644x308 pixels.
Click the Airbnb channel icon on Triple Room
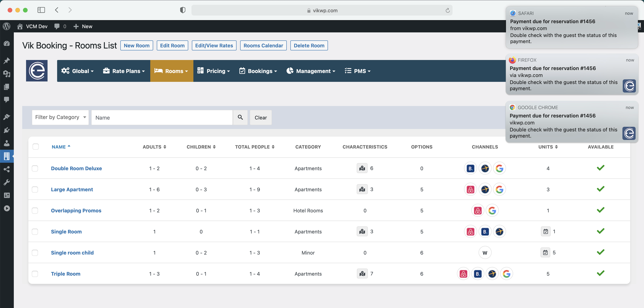pos(463,274)
